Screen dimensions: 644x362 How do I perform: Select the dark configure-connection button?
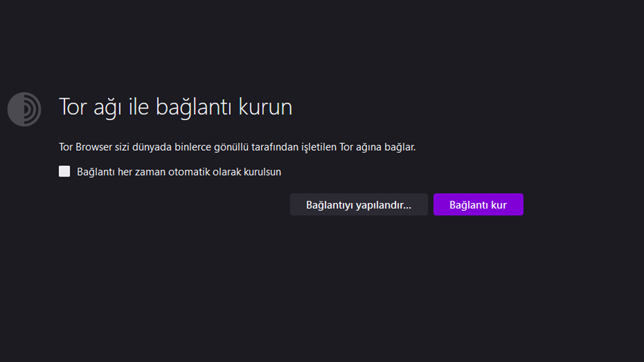pos(358,205)
